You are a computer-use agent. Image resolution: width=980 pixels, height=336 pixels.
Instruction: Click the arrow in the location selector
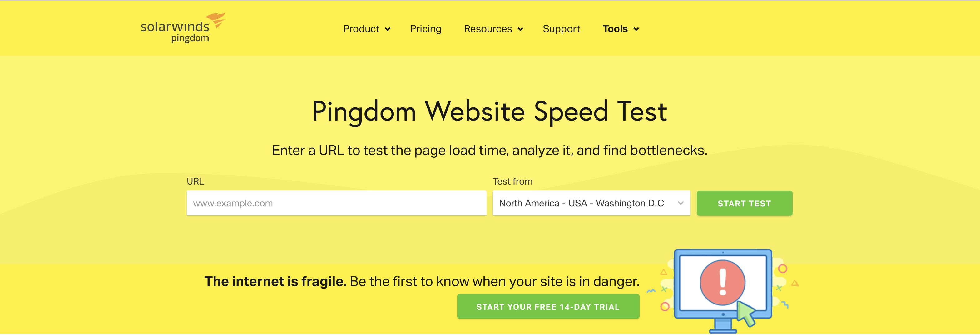click(681, 203)
